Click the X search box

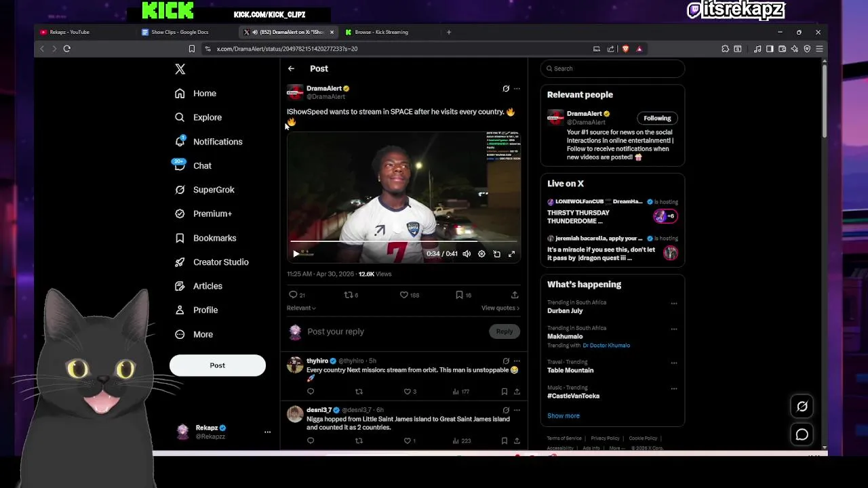pos(612,68)
